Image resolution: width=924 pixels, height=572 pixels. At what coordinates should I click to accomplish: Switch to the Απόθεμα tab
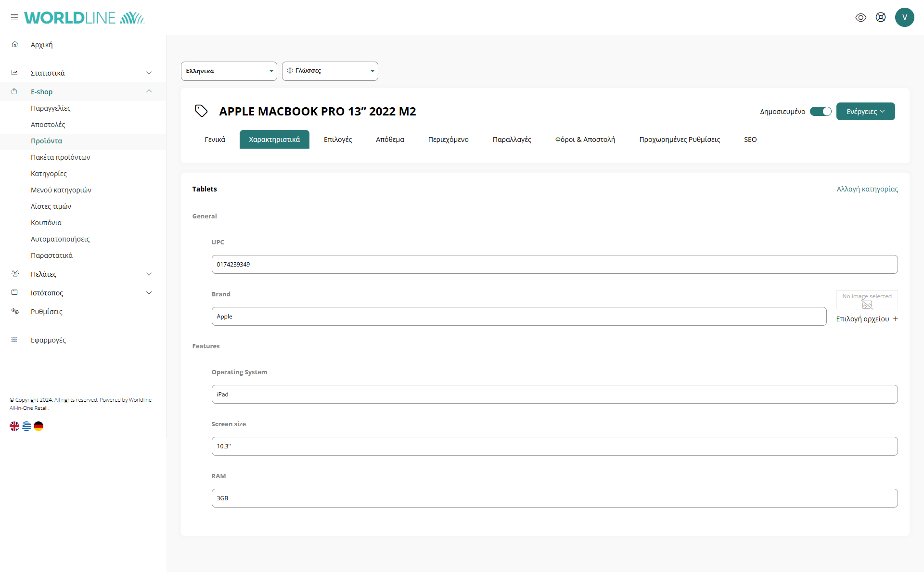pos(390,140)
